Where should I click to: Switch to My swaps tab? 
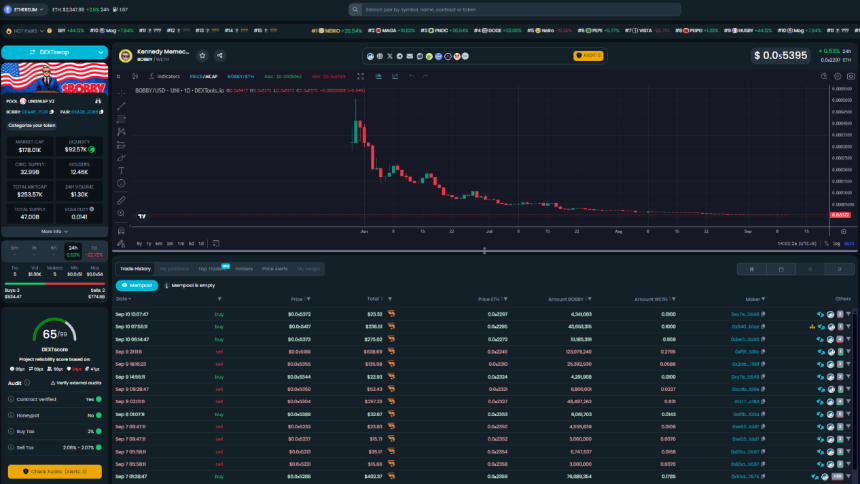(308, 269)
